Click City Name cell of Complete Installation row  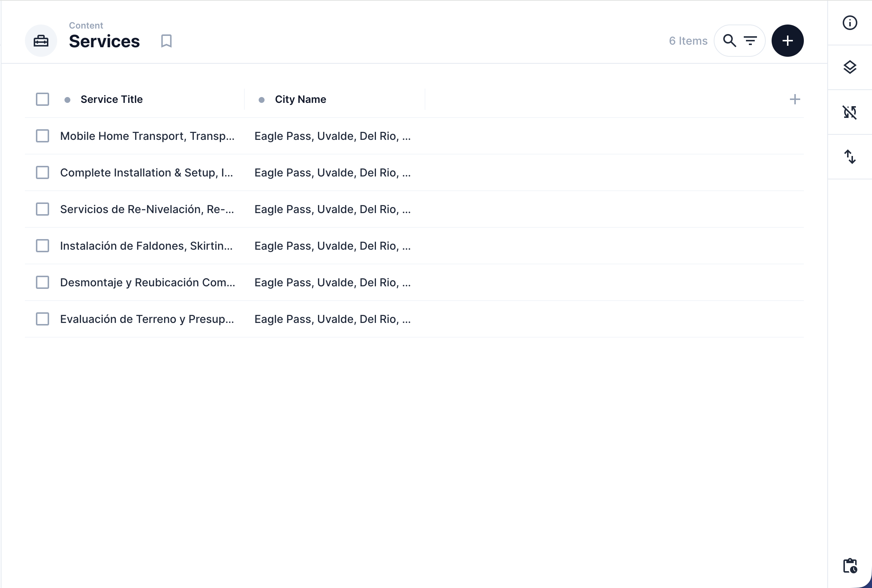coord(332,172)
